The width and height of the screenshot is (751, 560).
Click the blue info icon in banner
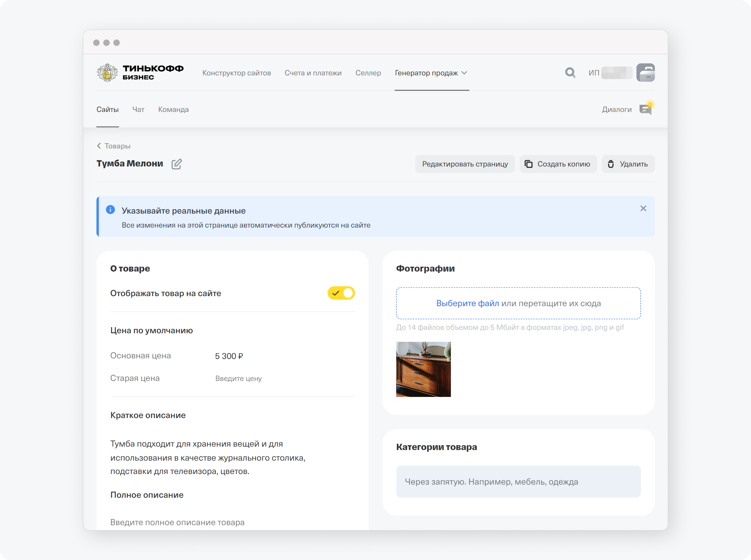[x=110, y=209]
